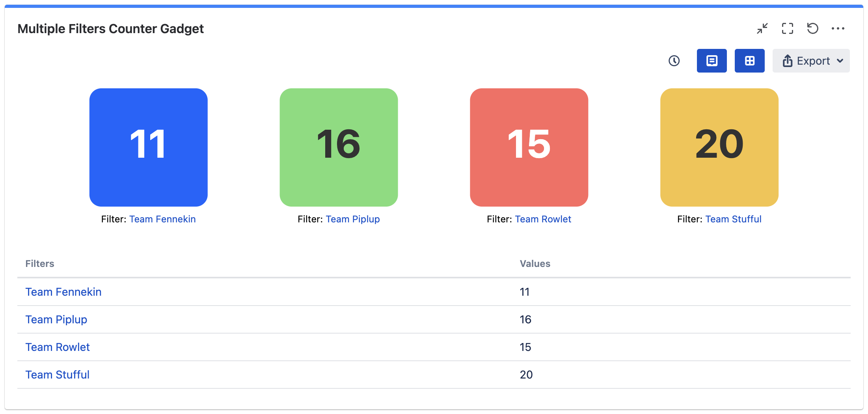Click the yellow counter tile showing 20
The width and height of the screenshot is (868, 414).
719,147
